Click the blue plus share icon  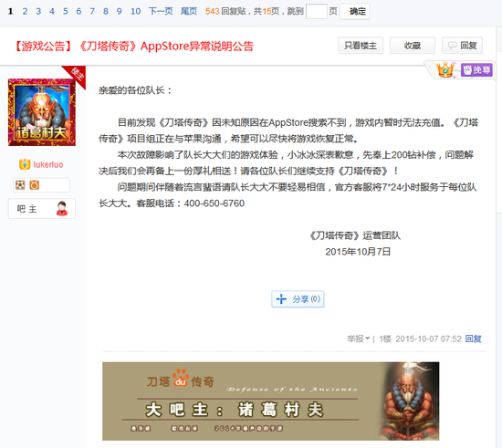[281, 299]
